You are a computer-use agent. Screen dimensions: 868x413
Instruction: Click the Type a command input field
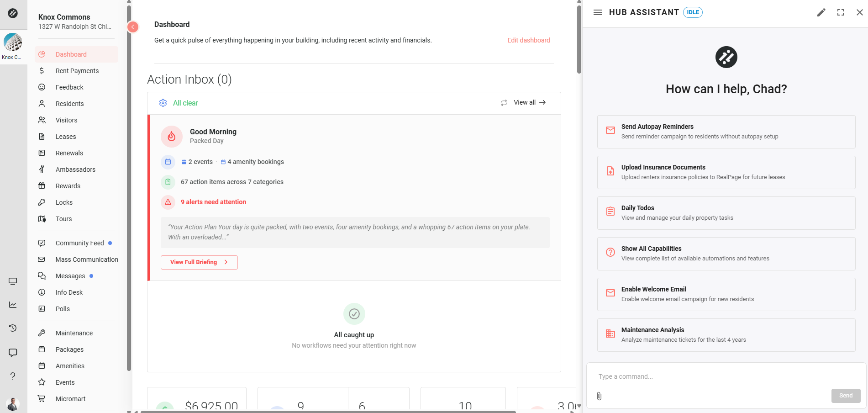click(685, 376)
